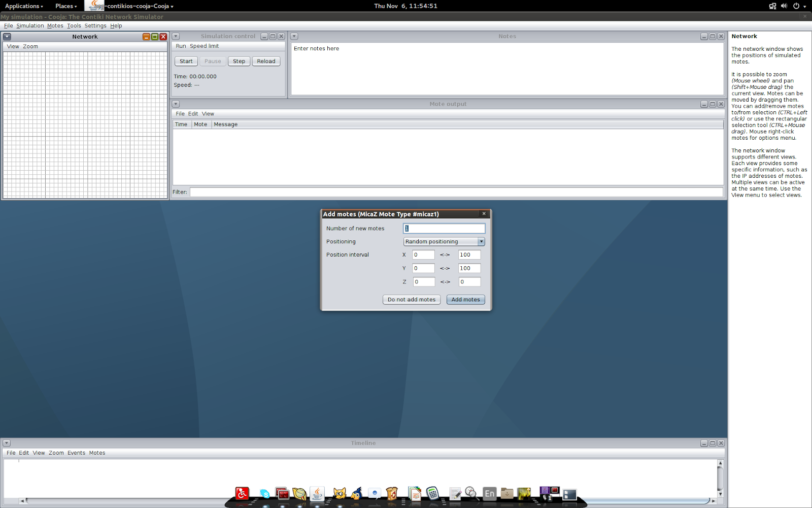This screenshot has width=812, height=508.
Task: Open the Tools menu
Action: pyautogui.click(x=74, y=26)
